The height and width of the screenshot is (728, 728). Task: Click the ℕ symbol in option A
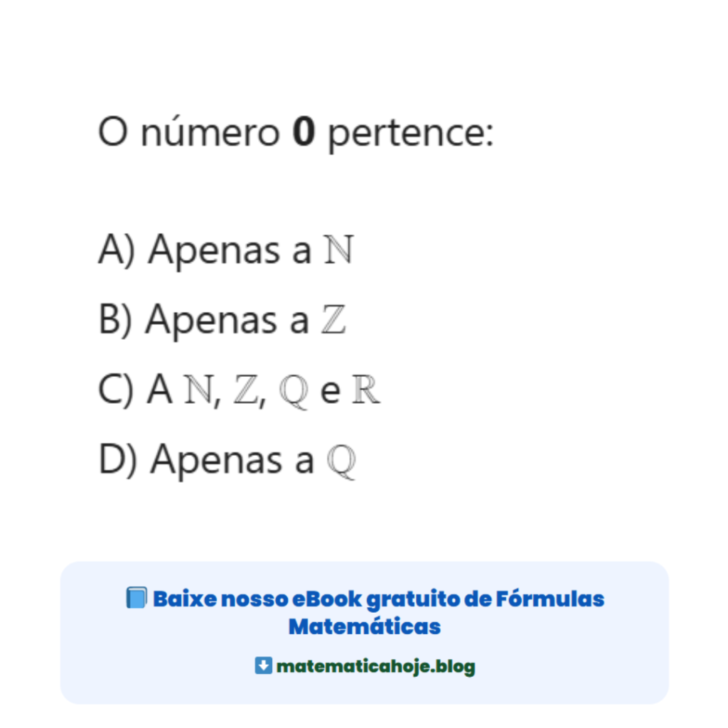coord(338,250)
